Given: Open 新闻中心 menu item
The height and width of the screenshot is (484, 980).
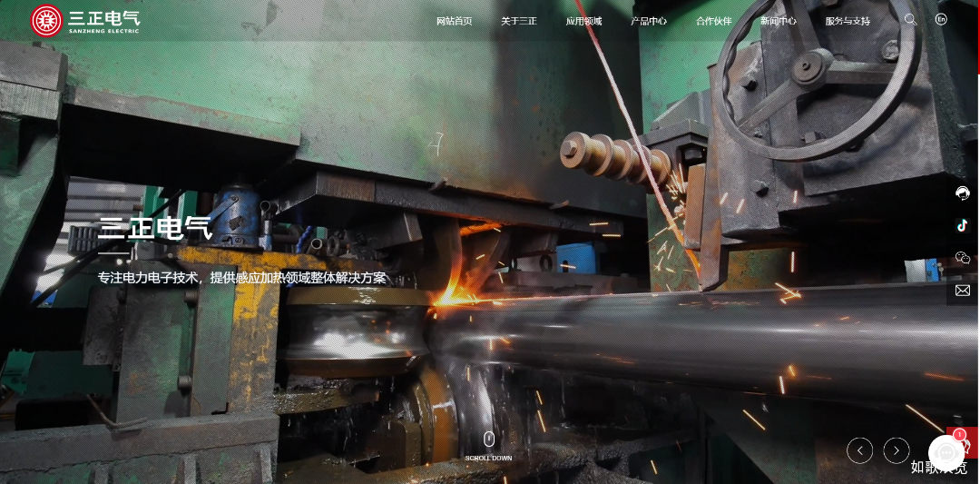Looking at the screenshot, I should point(779,21).
